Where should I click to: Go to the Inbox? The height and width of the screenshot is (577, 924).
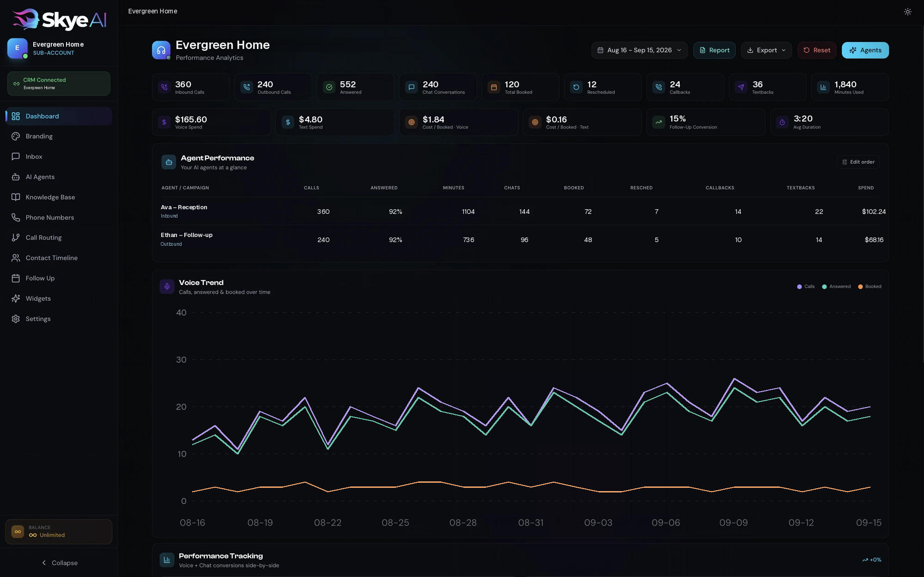(59, 157)
